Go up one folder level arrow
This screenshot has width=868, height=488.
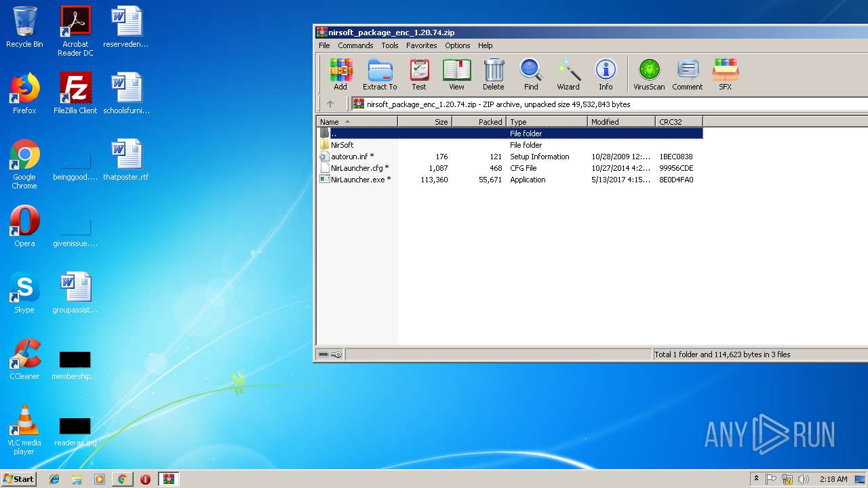[x=330, y=104]
